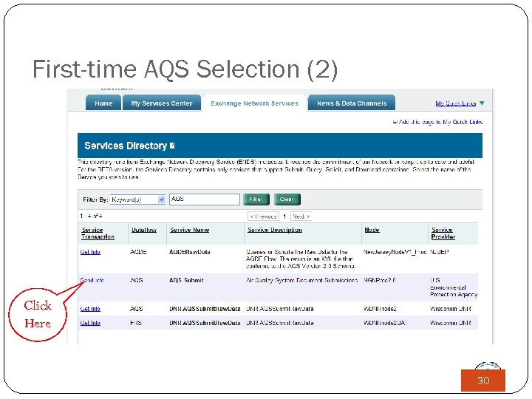The width and height of the screenshot is (532, 399).
Task: Click Air Quality System Document Submissions description
Action: tap(301, 280)
